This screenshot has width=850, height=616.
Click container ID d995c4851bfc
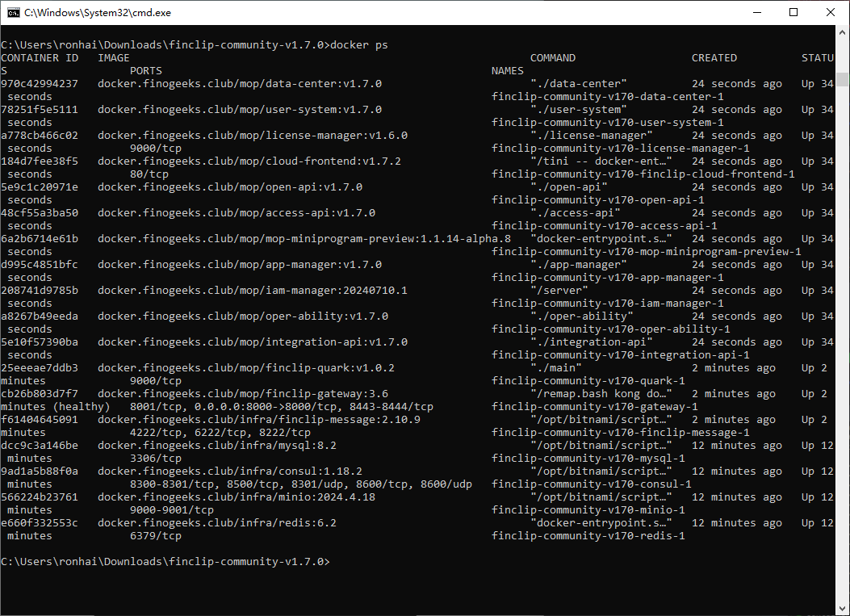click(40, 265)
